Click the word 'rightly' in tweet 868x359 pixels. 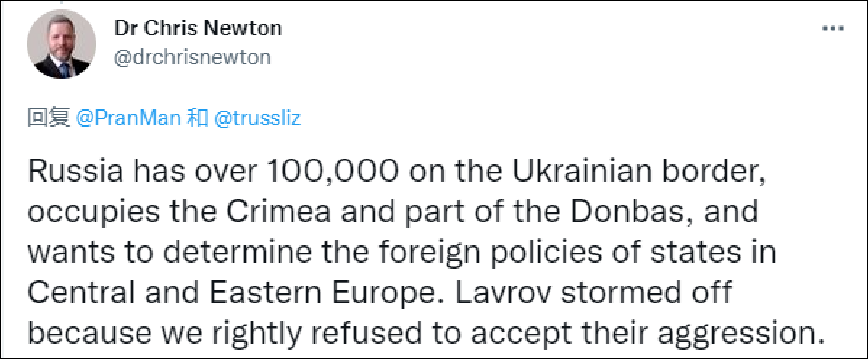coord(256,333)
